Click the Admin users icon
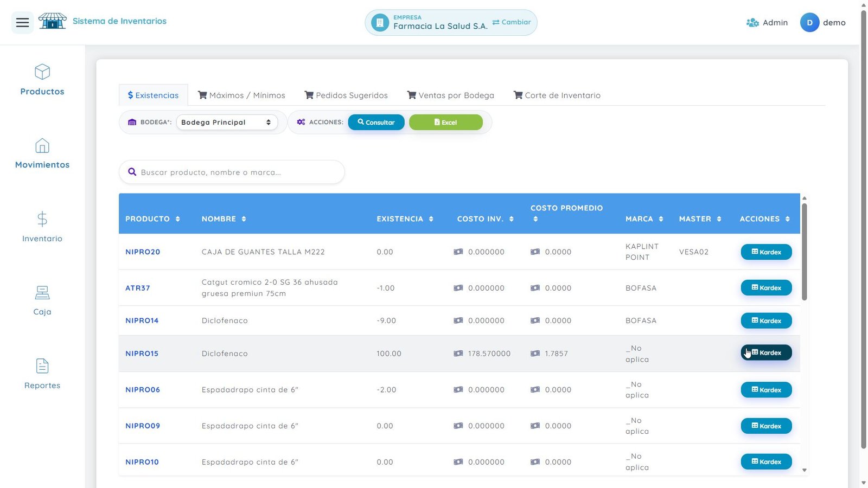Viewport: 868px width, 488px height. click(x=752, y=23)
